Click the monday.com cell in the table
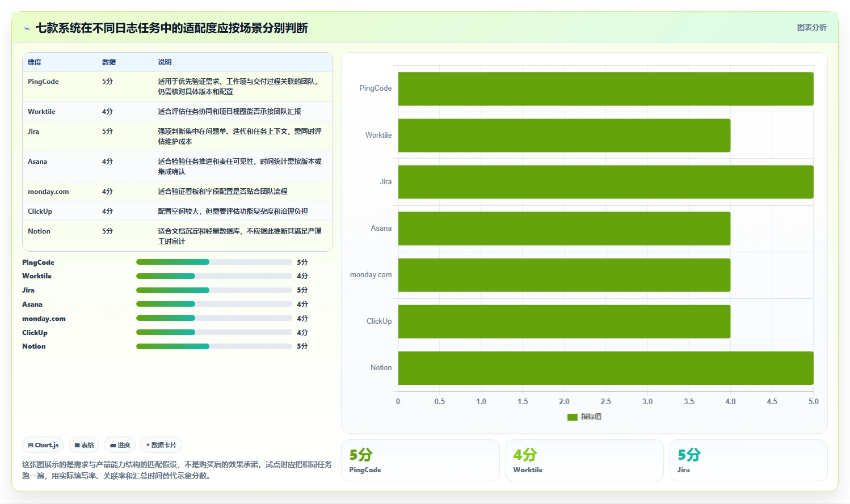The image size is (850, 504). point(48,192)
